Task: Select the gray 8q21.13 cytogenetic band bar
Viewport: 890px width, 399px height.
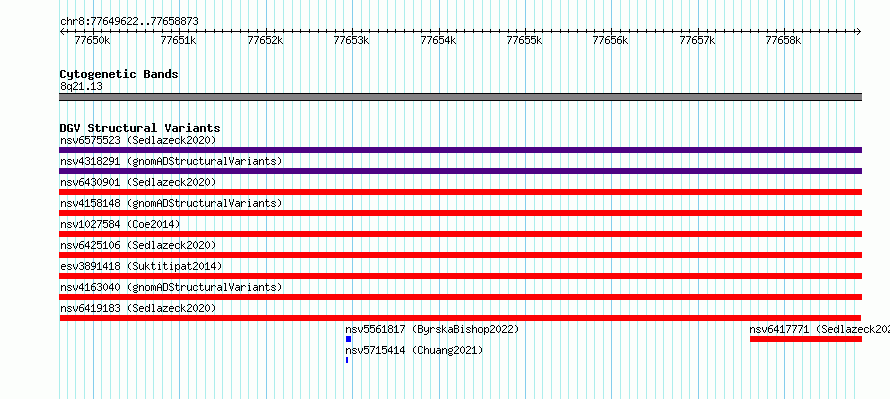Action: pyautogui.click(x=460, y=97)
